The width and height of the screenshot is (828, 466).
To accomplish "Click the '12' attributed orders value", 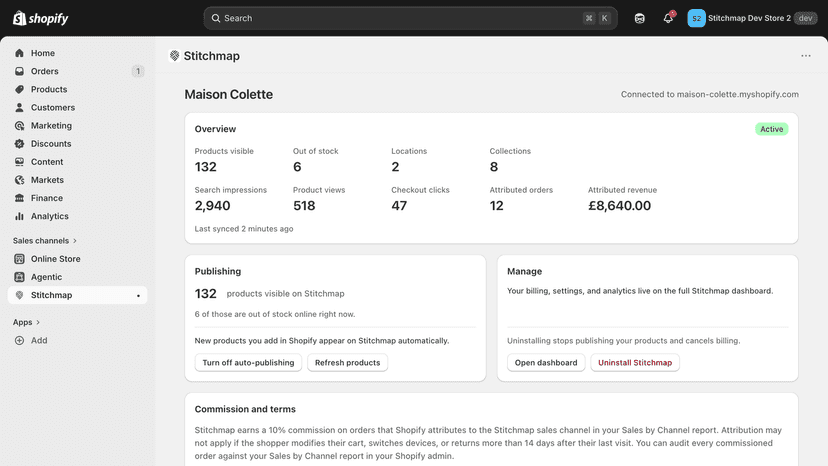I will 496,206.
